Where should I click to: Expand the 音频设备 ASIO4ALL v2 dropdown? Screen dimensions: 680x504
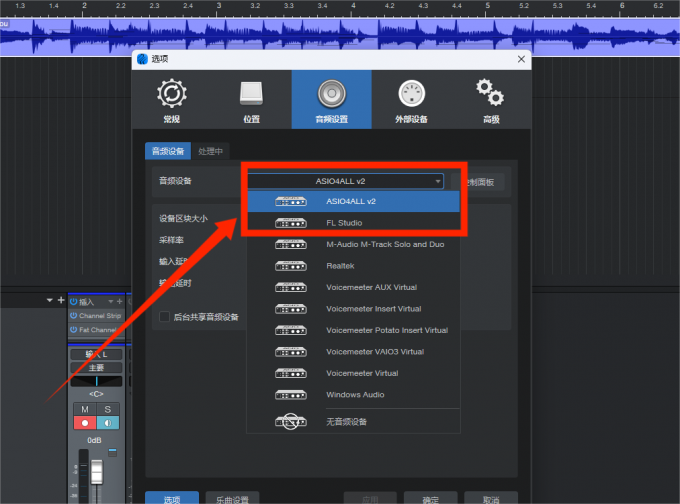click(345, 181)
